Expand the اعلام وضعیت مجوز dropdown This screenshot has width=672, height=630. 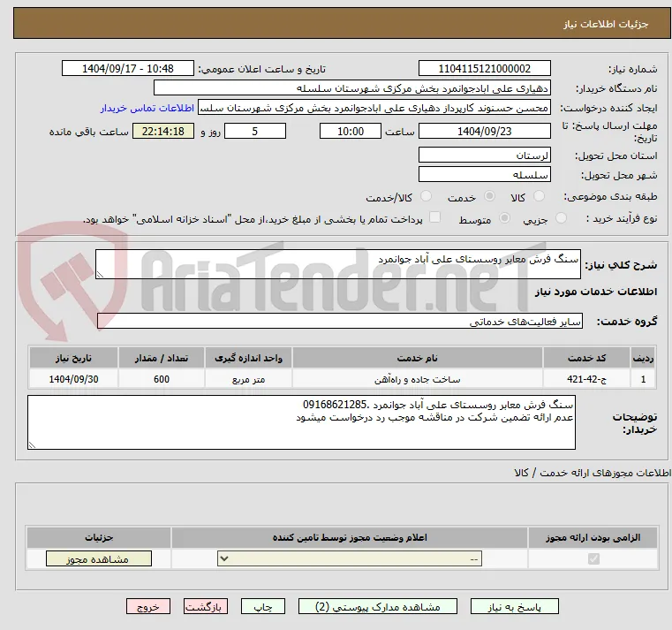350,558
